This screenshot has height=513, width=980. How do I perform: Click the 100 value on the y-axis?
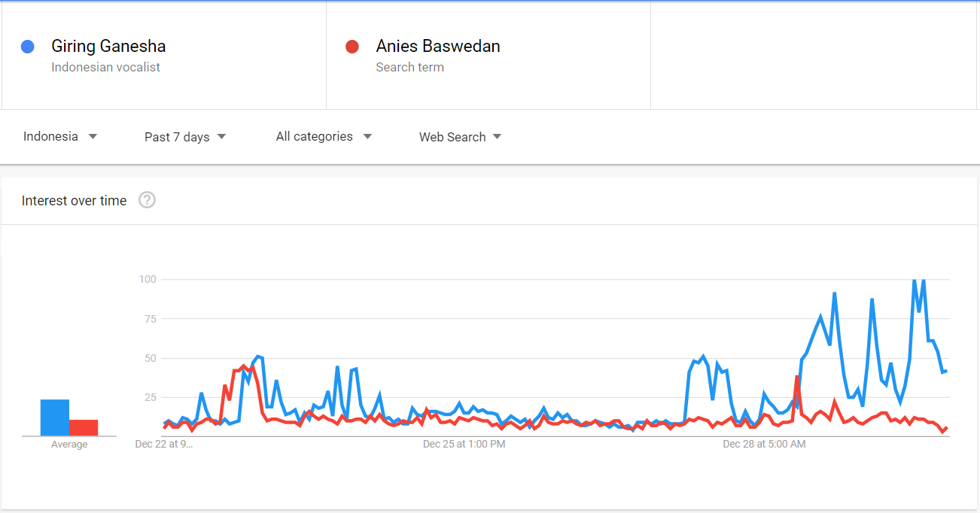click(147, 280)
